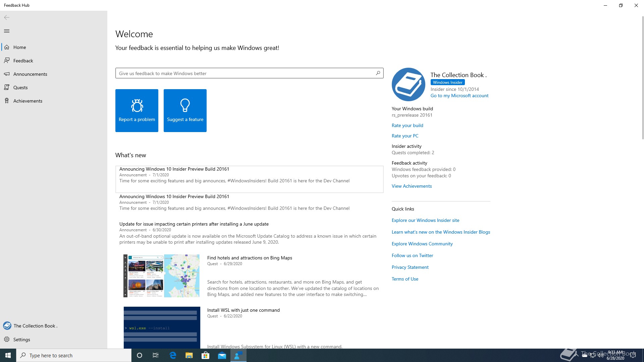Open Learn what's new on Insider Blogs link
Screen dimensions: 644x362
point(441,232)
